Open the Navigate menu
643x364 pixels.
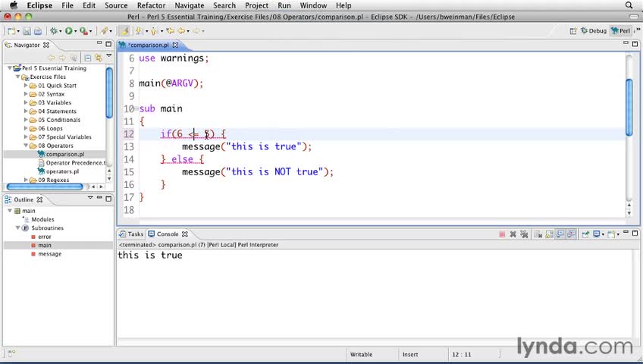click(189, 5)
